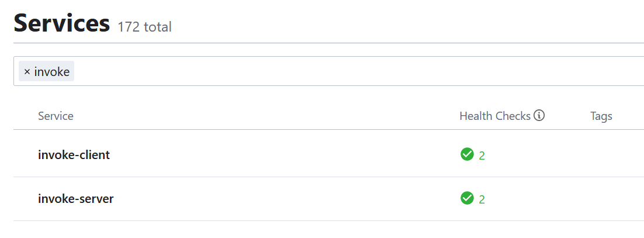Click invoke-client's green health check icon
This screenshot has width=644, height=238.
[467, 154]
